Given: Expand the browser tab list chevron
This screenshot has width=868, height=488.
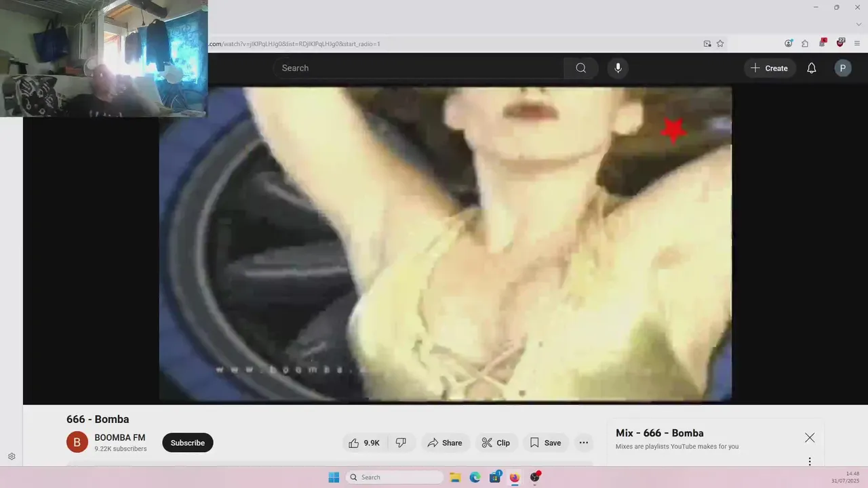Looking at the screenshot, I should 859,24.
